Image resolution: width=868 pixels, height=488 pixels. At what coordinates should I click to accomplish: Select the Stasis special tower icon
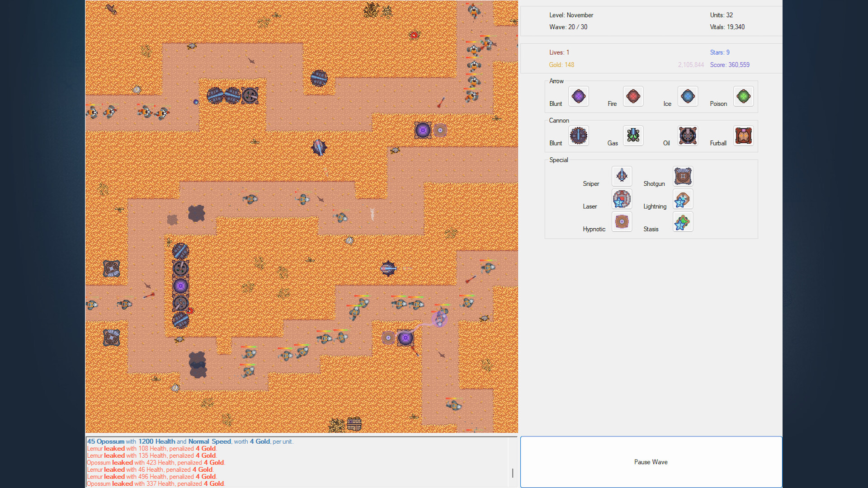pos(683,222)
